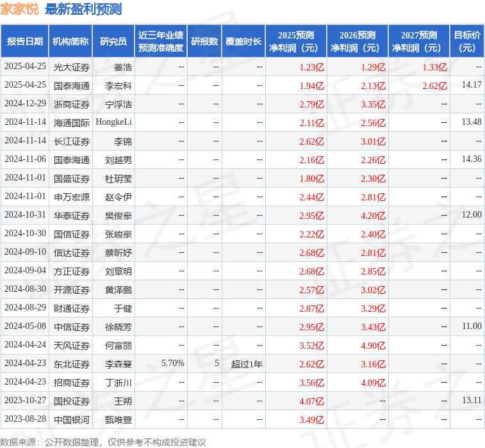Click 华泰证券 institution cell
The height and width of the screenshot is (448, 485).
pos(72,215)
